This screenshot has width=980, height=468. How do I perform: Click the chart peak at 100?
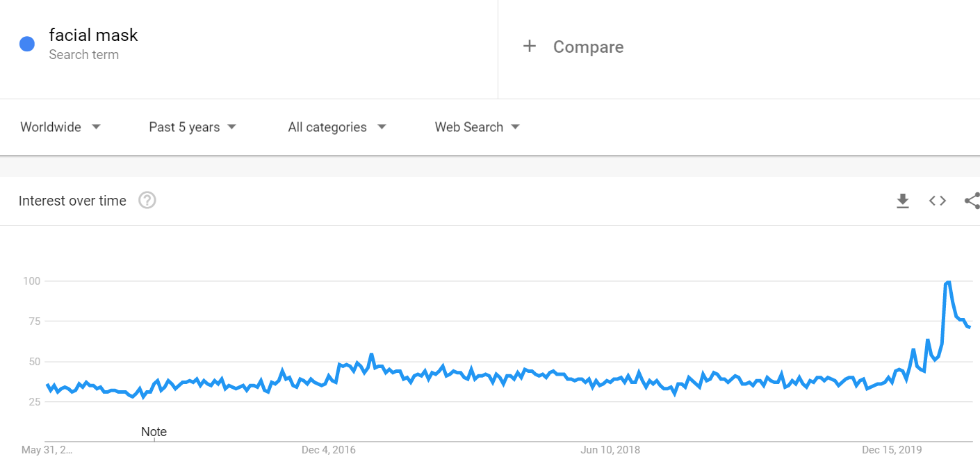(x=948, y=282)
